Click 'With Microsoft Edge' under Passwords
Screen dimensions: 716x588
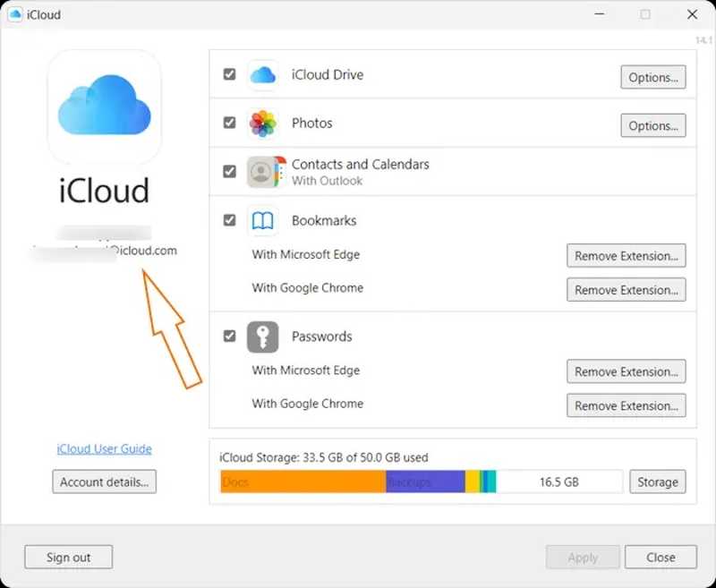pos(306,371)
